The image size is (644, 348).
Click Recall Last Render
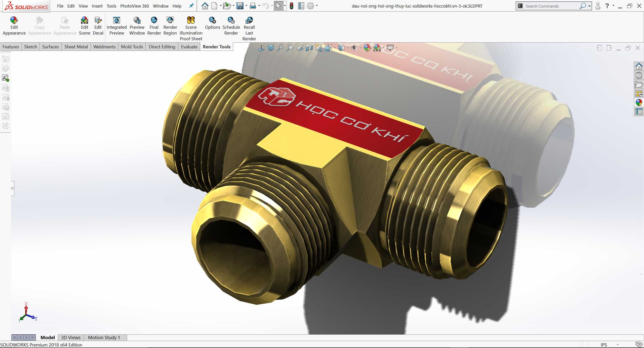pos(249,29)
